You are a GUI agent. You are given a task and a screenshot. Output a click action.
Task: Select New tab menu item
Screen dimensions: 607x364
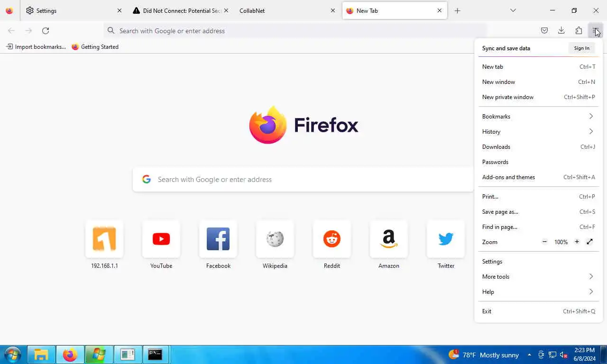tap(539, 67)
